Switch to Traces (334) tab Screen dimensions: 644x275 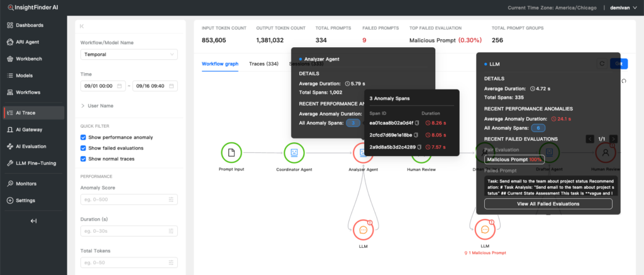coord(264,64)
